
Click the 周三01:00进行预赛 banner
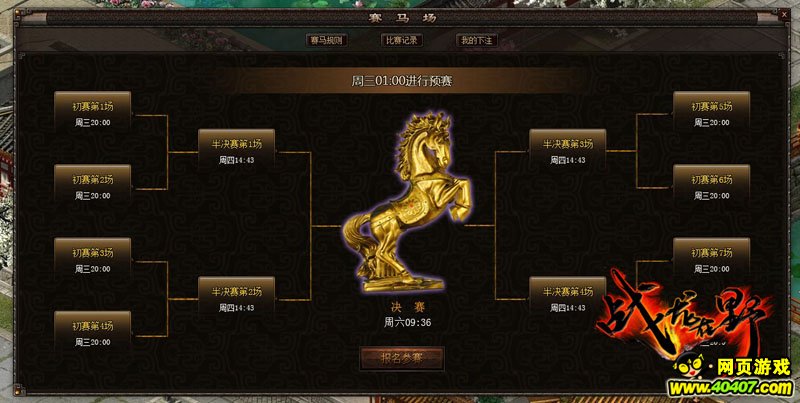402,81
